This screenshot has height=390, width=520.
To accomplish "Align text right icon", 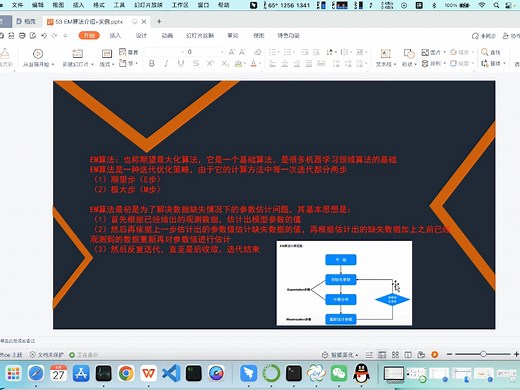I will pos(297,63).
